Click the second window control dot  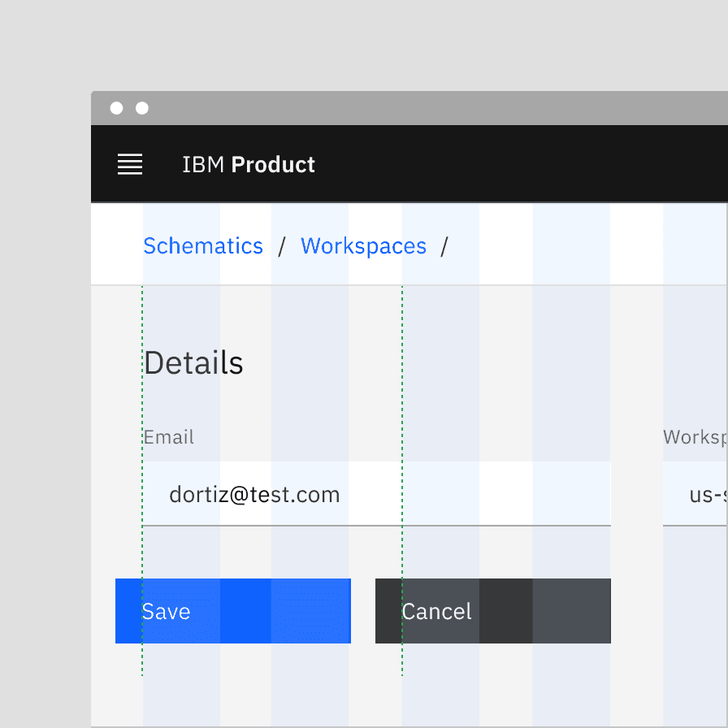(x=143, y=107)
